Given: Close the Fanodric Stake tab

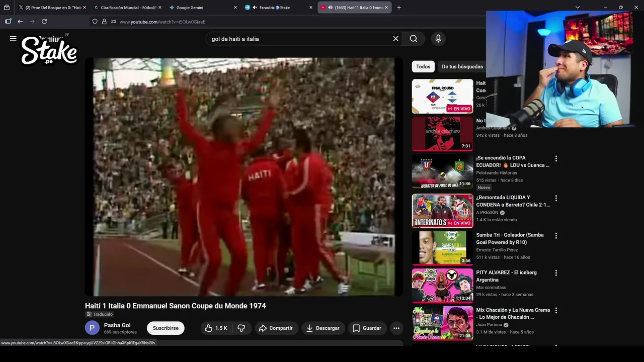Looking at the screenshot, I should pyautogui.click(x=310, y=8).
